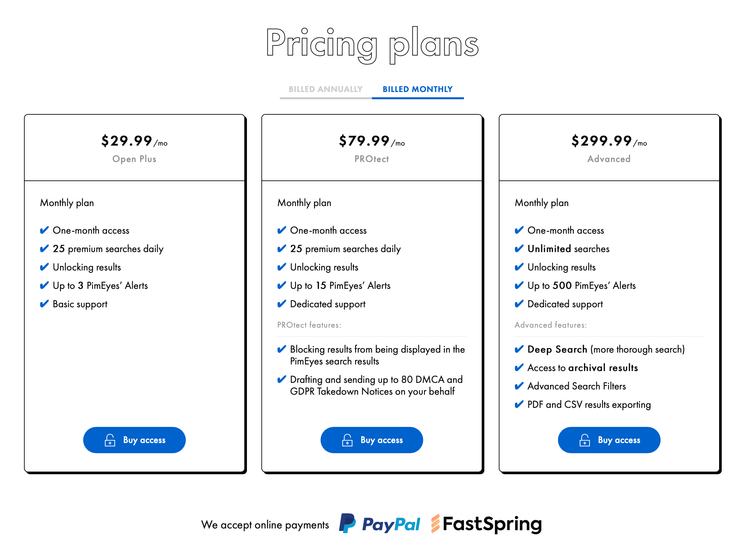The height and width of the screenshot is (560, 751).
Task: Buy access to the Advanced plan
Action: pos(609,440)
